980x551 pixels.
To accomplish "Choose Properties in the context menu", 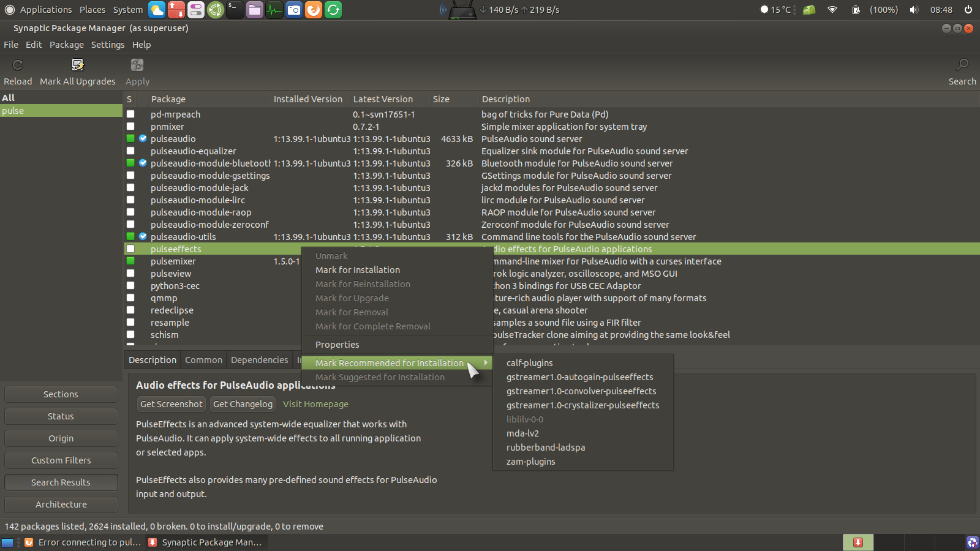I will pyautogui.click(x=398, y=345).
